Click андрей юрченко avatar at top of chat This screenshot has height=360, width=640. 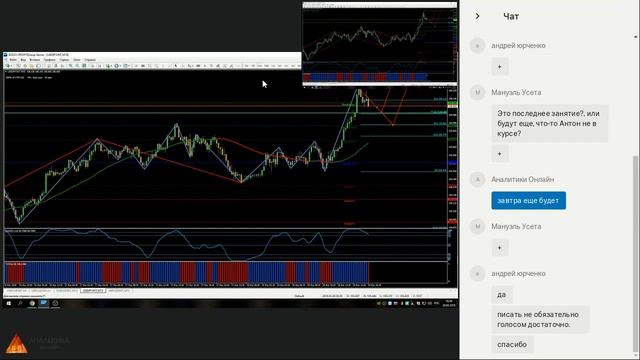[x=478, y=45]
